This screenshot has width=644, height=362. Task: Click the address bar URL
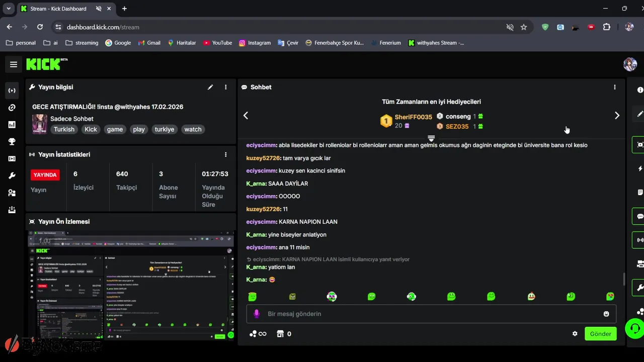tap(103, 27)
